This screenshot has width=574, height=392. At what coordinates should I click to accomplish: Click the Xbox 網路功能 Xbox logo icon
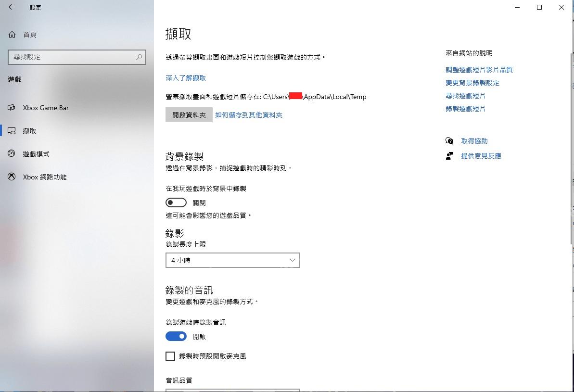[12, 177]
